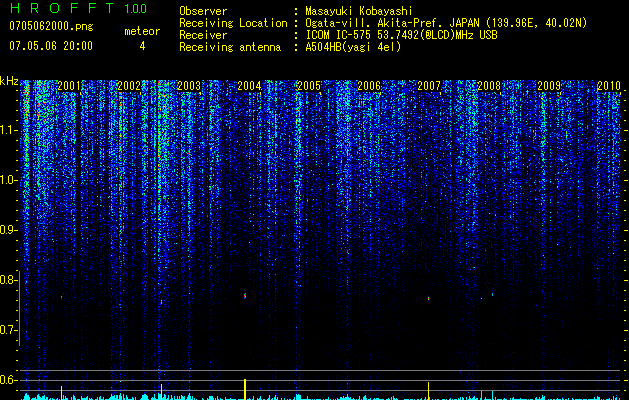This screenshot has height=400, width=629.
Task: Click the 2010 time marker
Action: pyautogui.click(x=609, y=86)
